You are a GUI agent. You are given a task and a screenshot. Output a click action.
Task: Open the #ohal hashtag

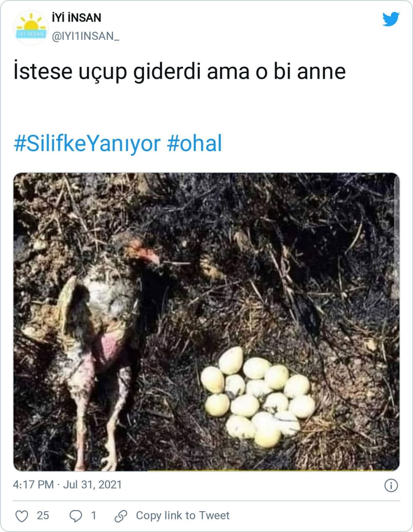pyautogui.click(x=195, y=143)
